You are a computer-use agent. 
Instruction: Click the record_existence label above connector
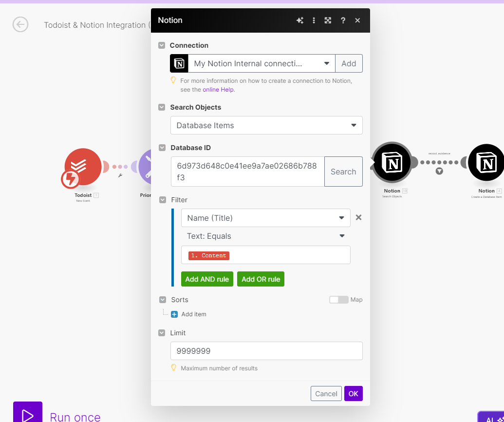[439, 154]
